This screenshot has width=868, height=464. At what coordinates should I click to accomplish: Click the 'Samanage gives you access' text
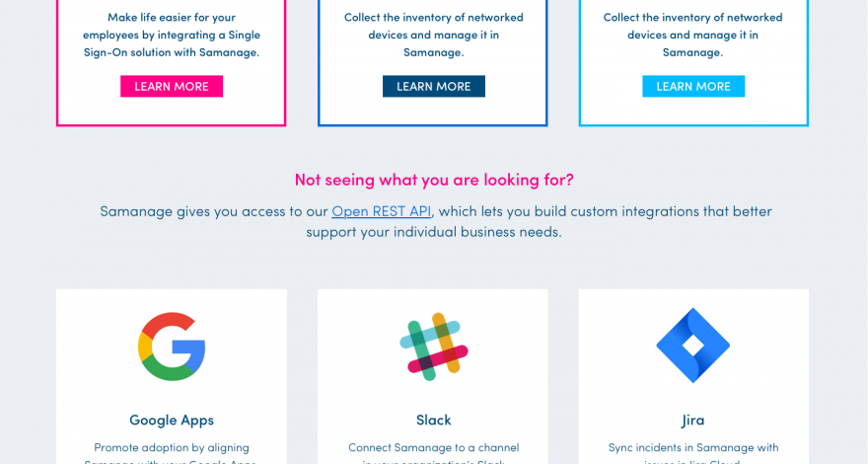point(214,210)
